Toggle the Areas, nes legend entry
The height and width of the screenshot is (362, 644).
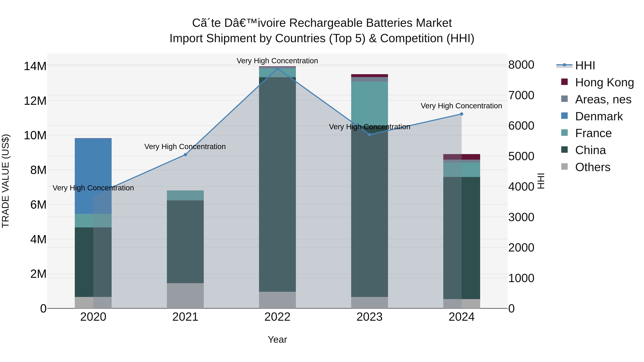[596, 99]
